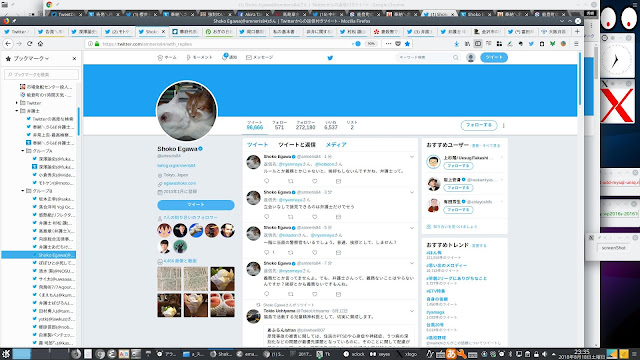Switch to ツイート tab on profile
Viewport: 640px width, 360px height.
258,144
